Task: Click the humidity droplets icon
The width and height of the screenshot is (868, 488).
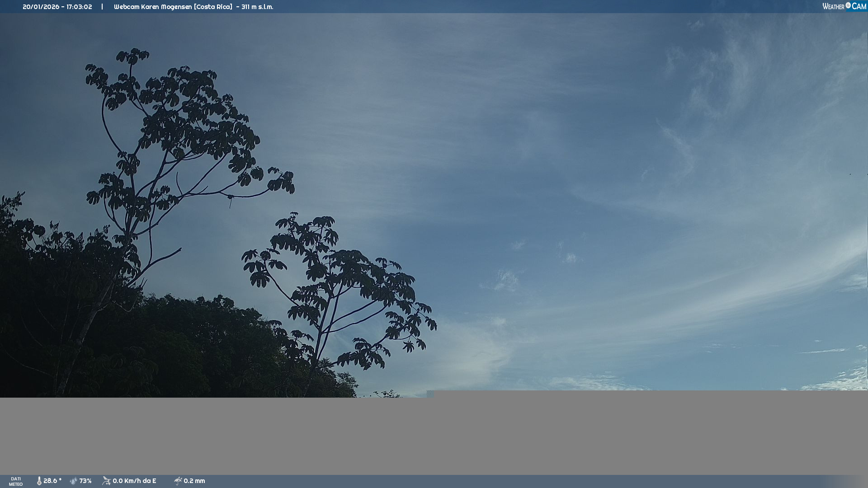Action: click(73, 481)
